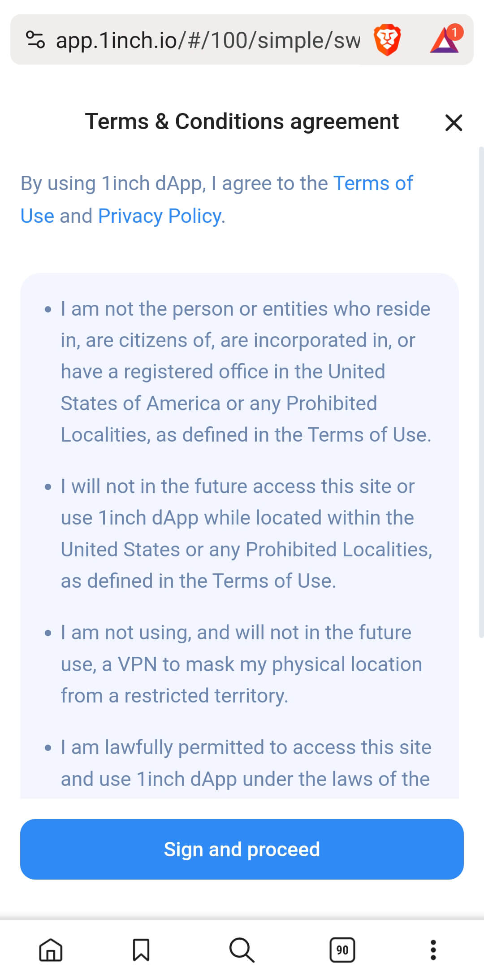Open the tab switcher showing 90 tabs
The image size is (484, 980).
[x=342, y=950]
